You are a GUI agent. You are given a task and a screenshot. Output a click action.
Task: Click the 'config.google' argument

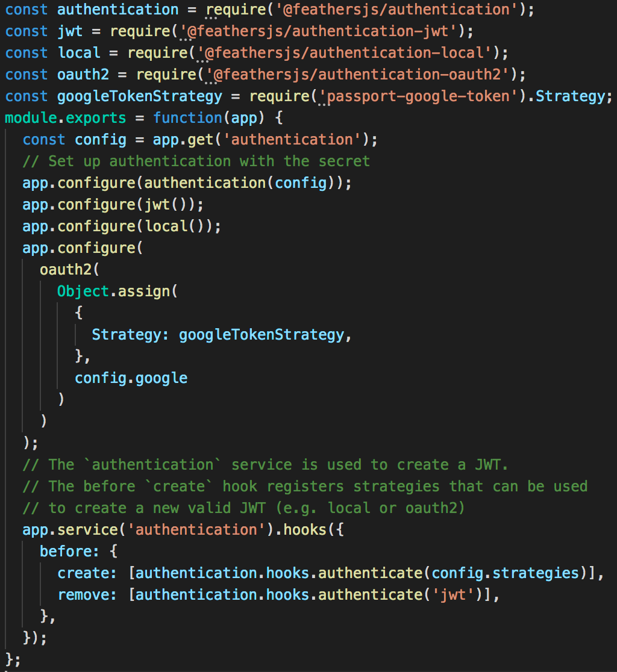pos(131,378)
